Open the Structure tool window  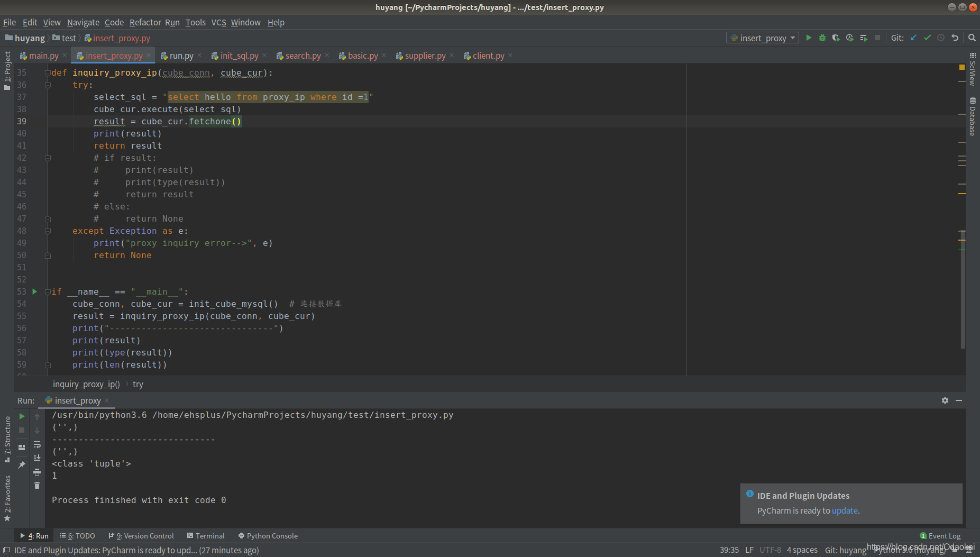[x=7, y=439]
